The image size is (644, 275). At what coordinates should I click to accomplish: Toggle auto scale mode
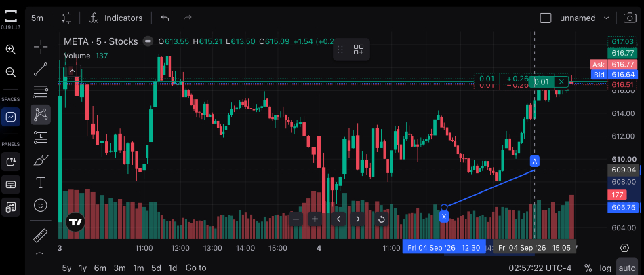tap(627, 268)
